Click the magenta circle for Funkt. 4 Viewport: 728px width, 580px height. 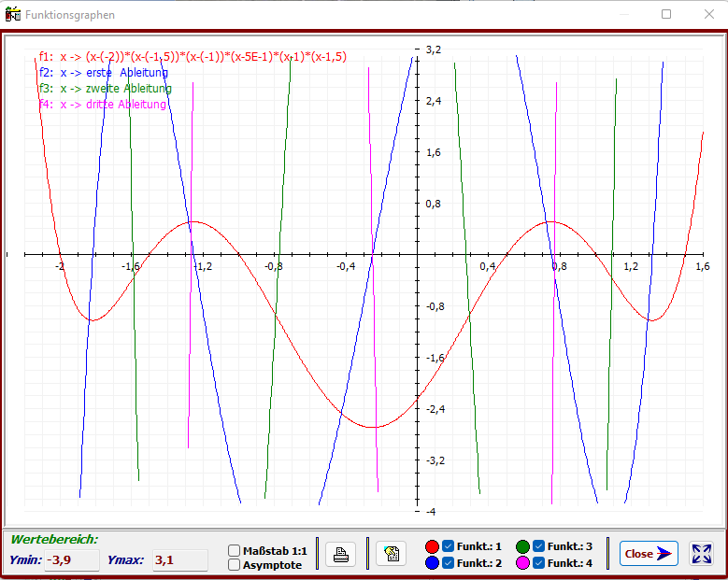[x=522, y=563]
